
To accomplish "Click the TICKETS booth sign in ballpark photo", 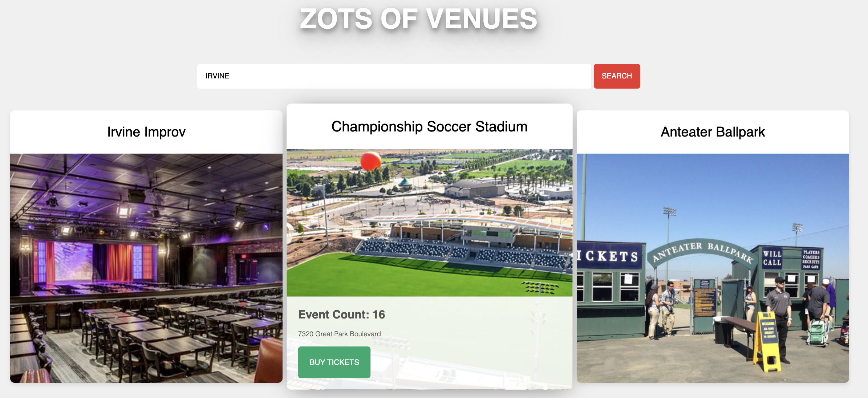I will point(608,256).
